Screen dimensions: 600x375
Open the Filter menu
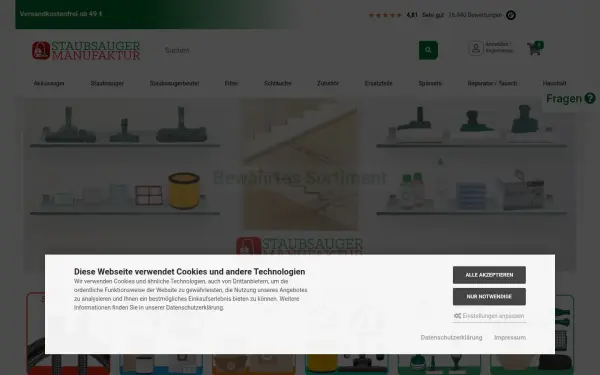pos(232,83)
